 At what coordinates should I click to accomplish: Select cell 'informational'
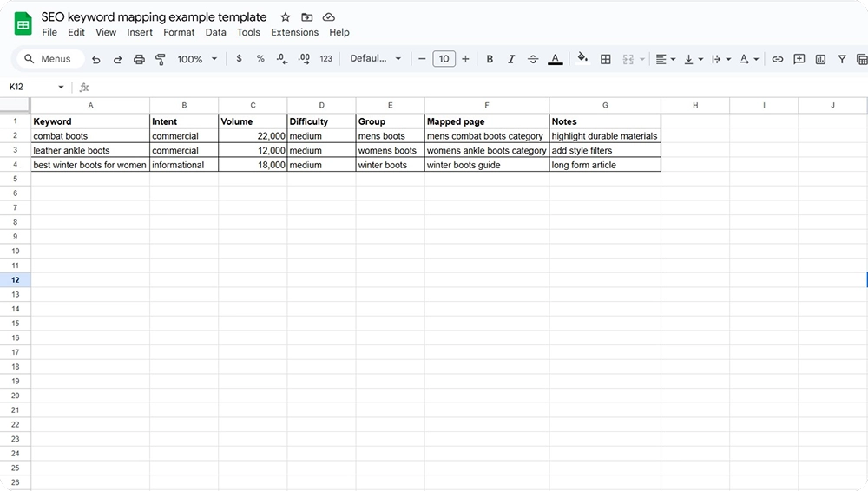(184, 165)
